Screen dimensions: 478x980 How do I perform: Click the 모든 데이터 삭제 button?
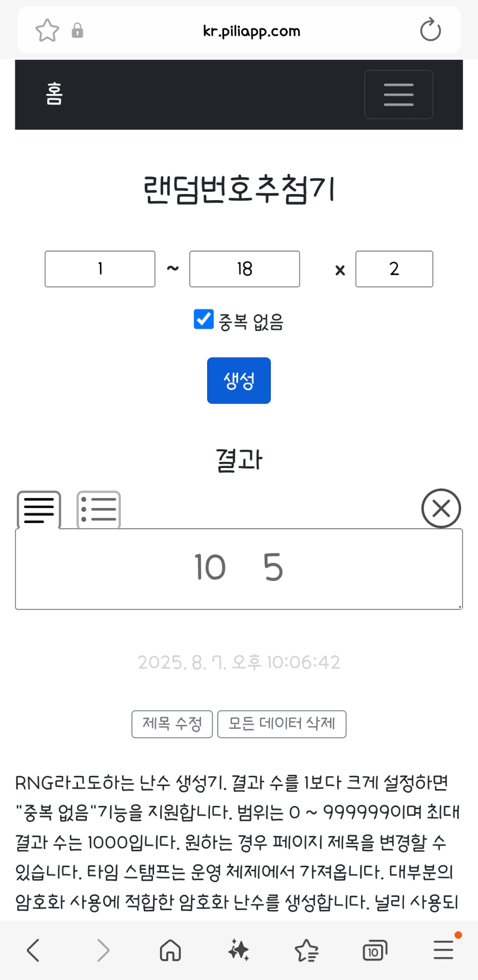point(282,724)
